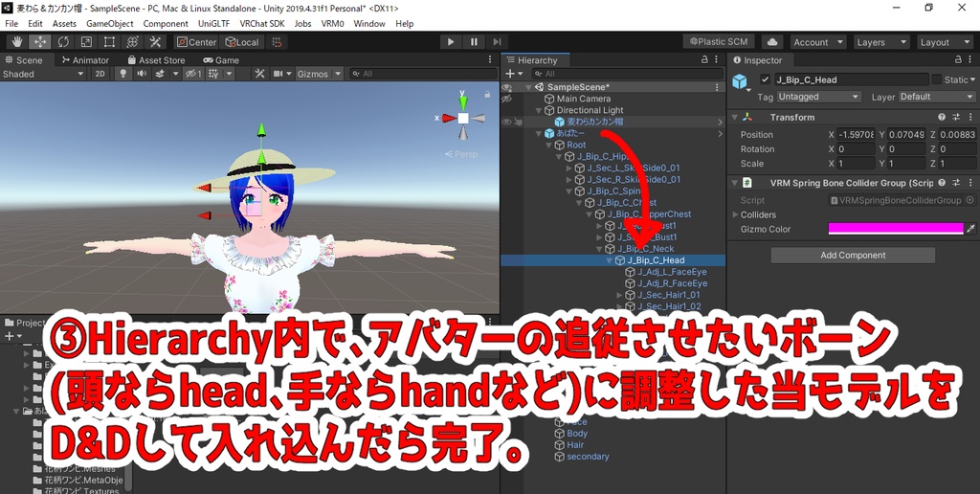
Task: Toggle grid snapping icon
Action: pos(277,42)
